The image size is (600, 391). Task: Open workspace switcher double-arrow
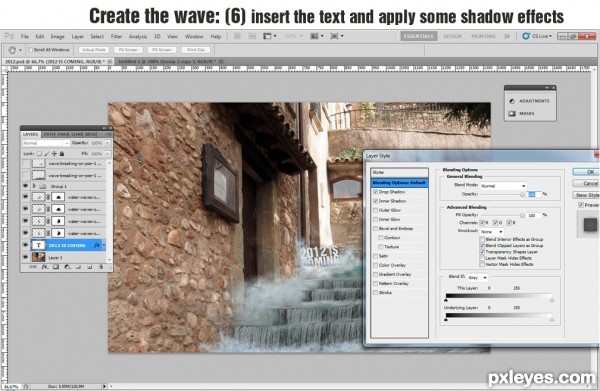pos(507,36)
